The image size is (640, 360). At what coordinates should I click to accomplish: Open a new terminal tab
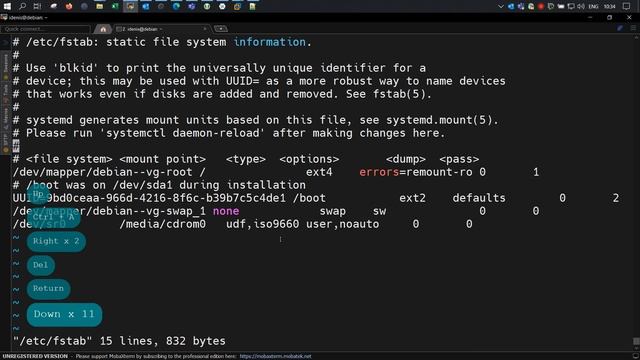[221, 29]
